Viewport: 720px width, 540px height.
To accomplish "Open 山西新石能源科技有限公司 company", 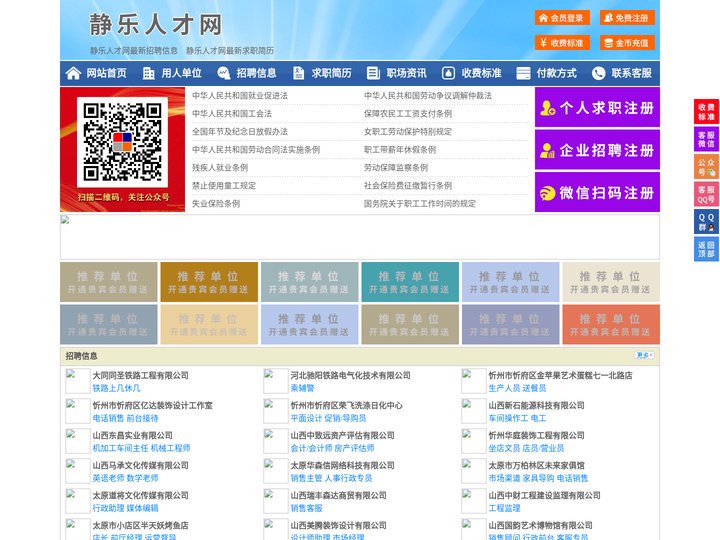I will point(536,405).
